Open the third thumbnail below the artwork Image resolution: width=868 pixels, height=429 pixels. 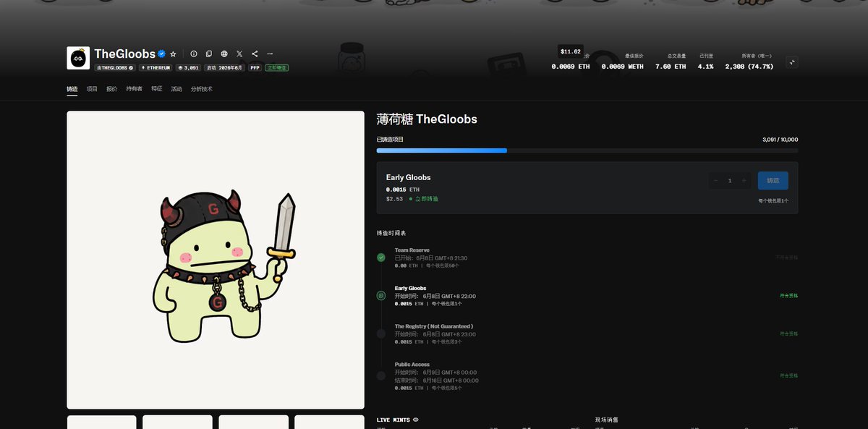tap(253, 422)
